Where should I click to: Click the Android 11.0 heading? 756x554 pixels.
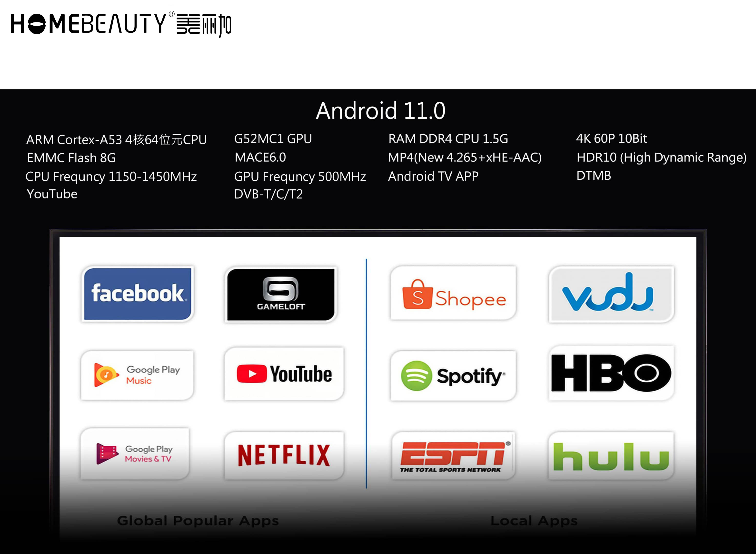381,111
